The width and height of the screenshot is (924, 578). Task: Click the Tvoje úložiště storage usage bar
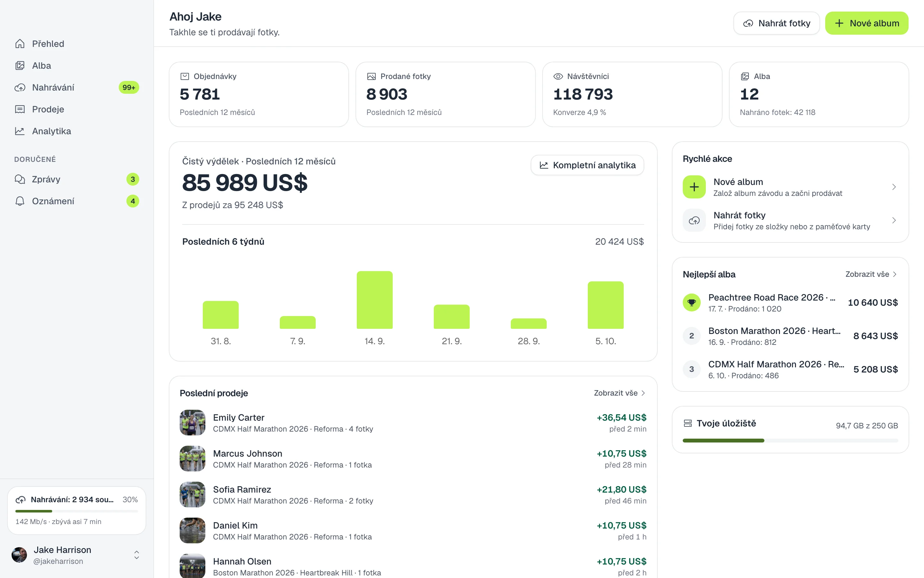coord(790,441)
